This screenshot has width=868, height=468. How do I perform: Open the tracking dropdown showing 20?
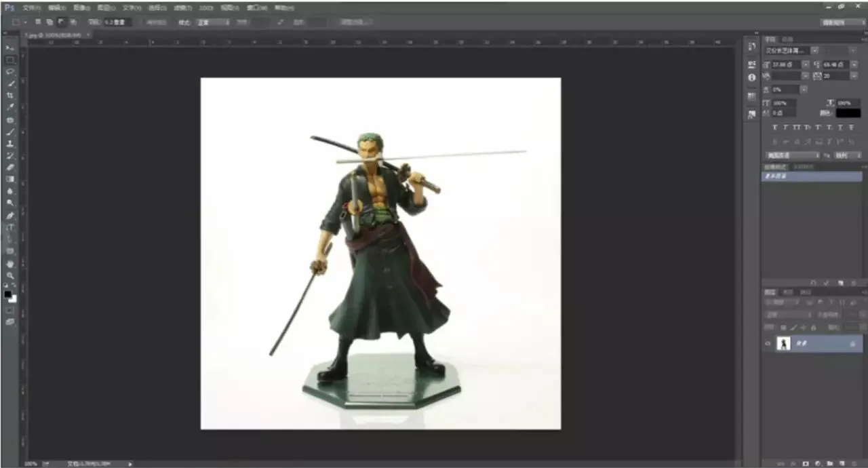(854, 76)
